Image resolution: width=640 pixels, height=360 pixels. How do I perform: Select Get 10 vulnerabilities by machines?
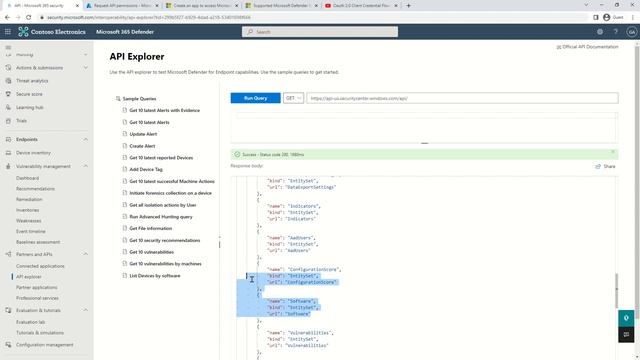click(165, 264)
